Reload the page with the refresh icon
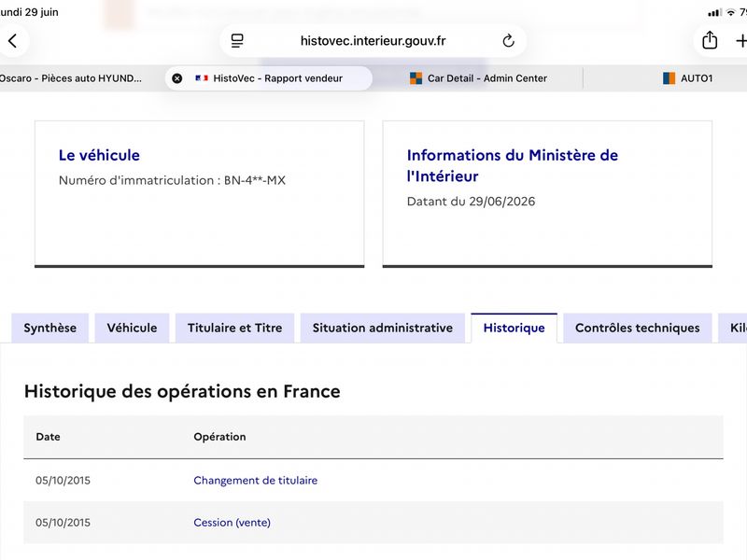The image size is (747, 560). click(508, 41)
